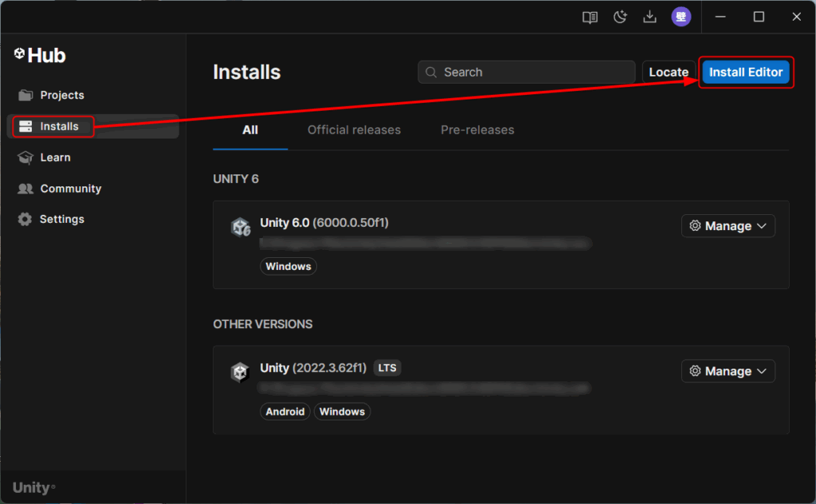This screenshot has height=504, width=816.
Task: Click the magnifier icon in Search box
Action: [x=431, y=72]
